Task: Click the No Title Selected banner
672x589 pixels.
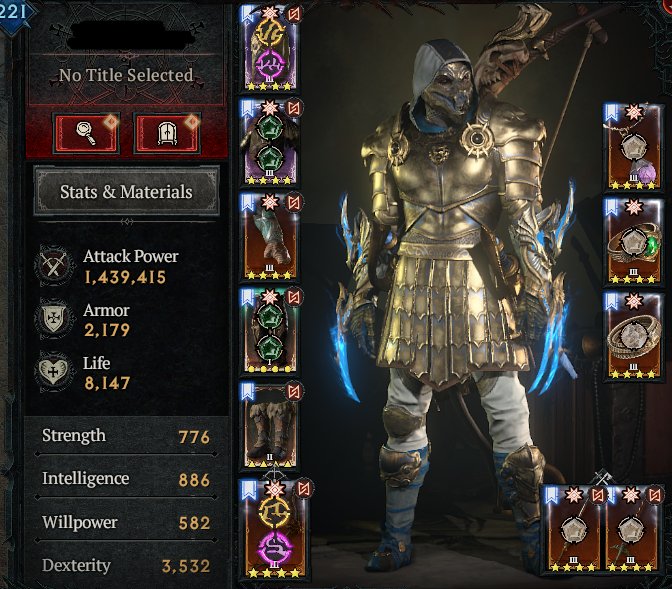Action: [126, 76]
